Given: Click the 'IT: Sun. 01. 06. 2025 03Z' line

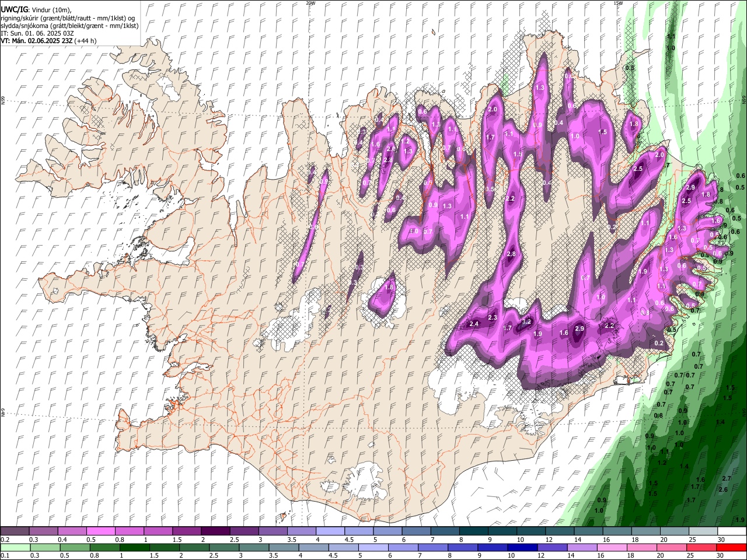Looking at the screenshot, I should [37, 33].
